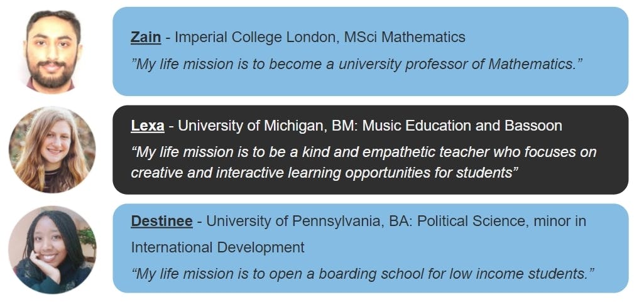Select Lexa's "kind and empathetic teacher" quote line
644x307 pixels.
pos(363,152)
